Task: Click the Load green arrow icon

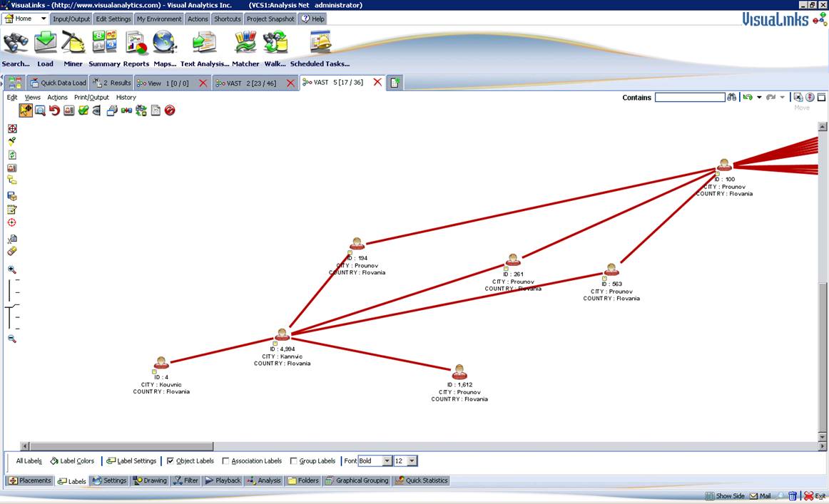Action: (x=46, y=42)
